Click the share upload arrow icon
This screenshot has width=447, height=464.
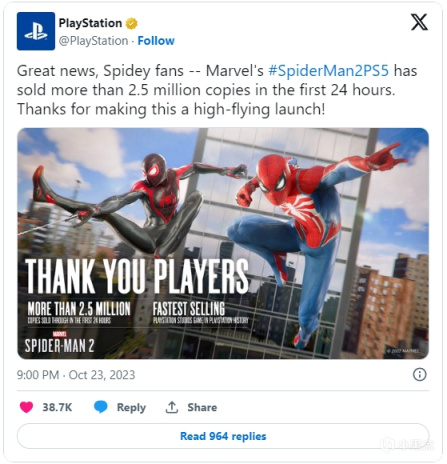(x=172, y=407)
